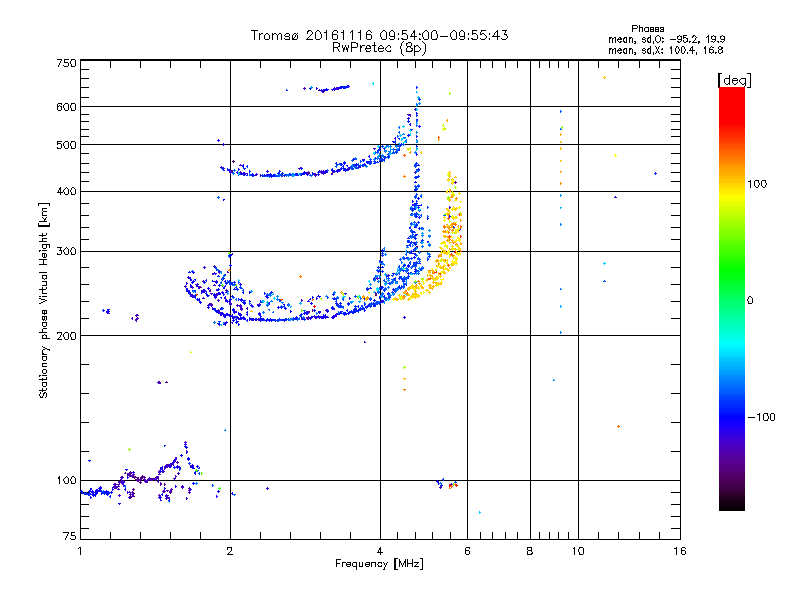800x600 pixels.
Task: Click the y-axis '200' tick label
Action: click(x=67, y=336)
